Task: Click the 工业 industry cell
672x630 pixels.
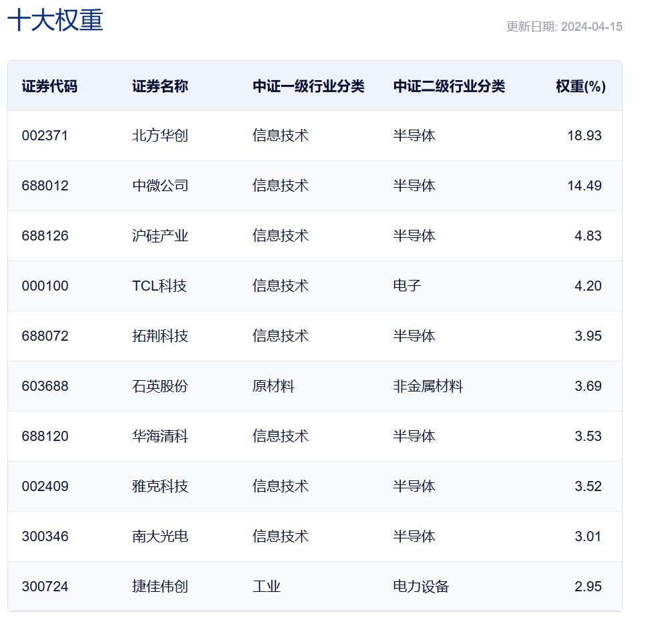Action: (x=267, y=587)
